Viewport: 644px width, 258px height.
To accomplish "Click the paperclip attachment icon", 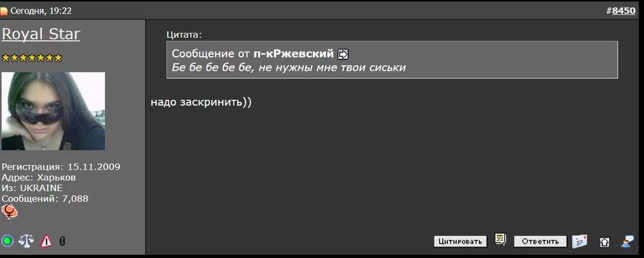I will [62, 241].
